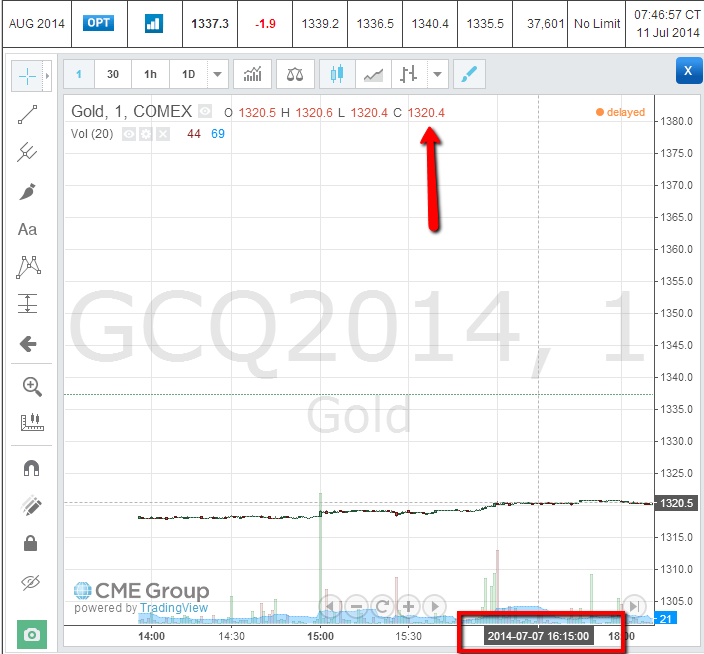Viewport: 704px width, 654px height.
Task: Click the Gold, 1, COMEX symbol title
Action: tap(132, 111)
